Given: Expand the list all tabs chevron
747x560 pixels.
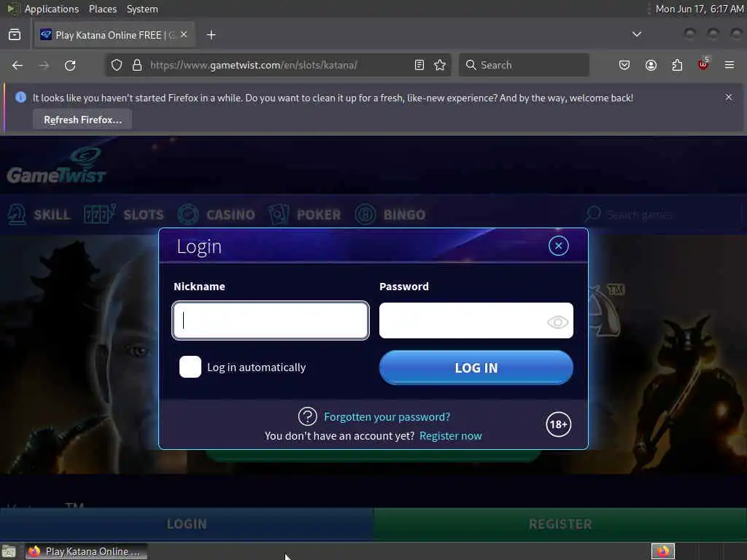Looking at the screenshot, I should pyautogui.click(x=636, y=34).
